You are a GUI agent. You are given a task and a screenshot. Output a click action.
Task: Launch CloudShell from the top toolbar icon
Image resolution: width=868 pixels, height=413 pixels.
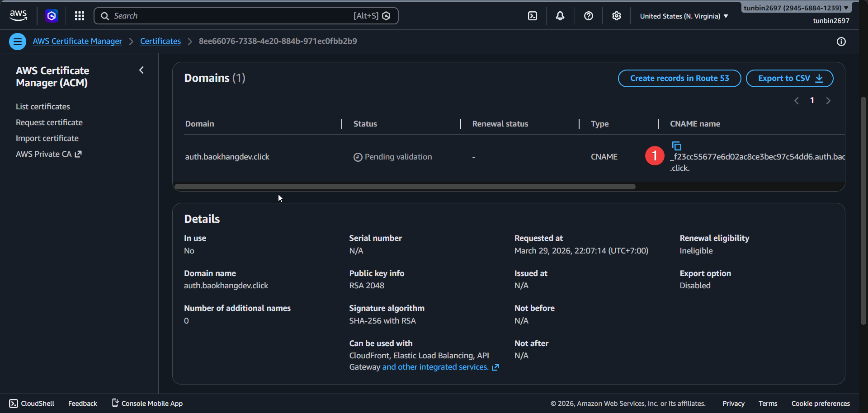click(x=533, y=16)
